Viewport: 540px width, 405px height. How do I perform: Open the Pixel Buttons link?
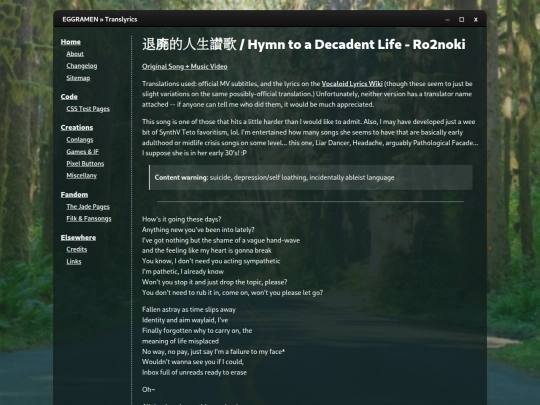click(x=85, y=164)
